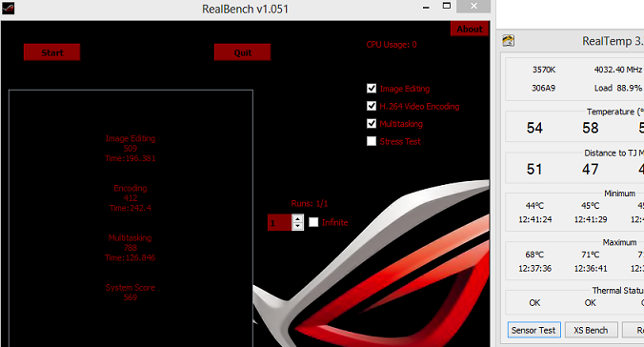Click the RealTemp window title bar icon
Screen dimensions: 644x347
click(509, 41)
